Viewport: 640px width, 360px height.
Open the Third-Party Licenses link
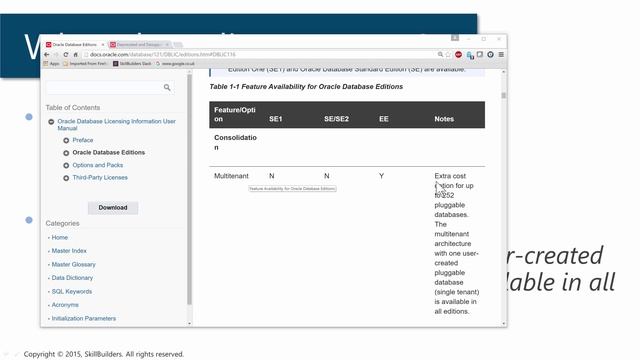(100, 178)
